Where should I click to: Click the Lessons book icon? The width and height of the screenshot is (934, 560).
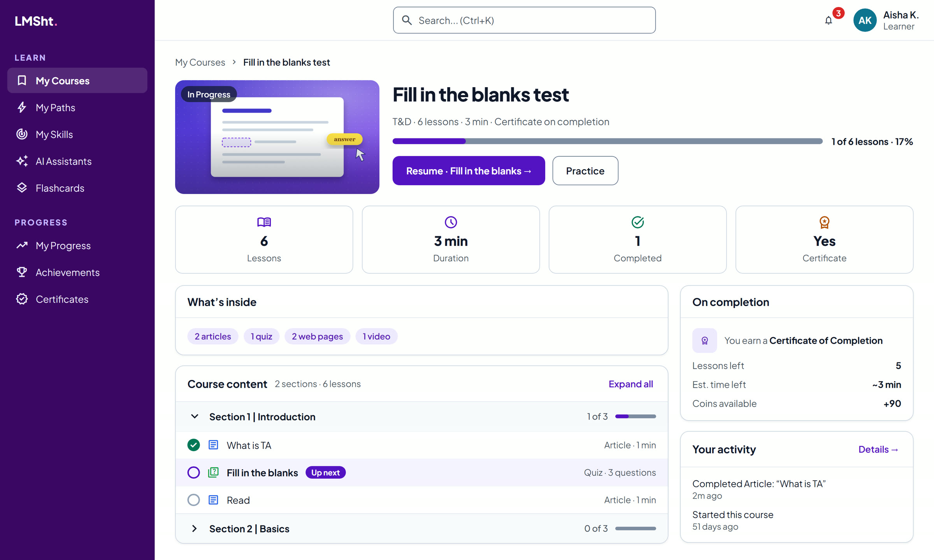pos(264,222)
